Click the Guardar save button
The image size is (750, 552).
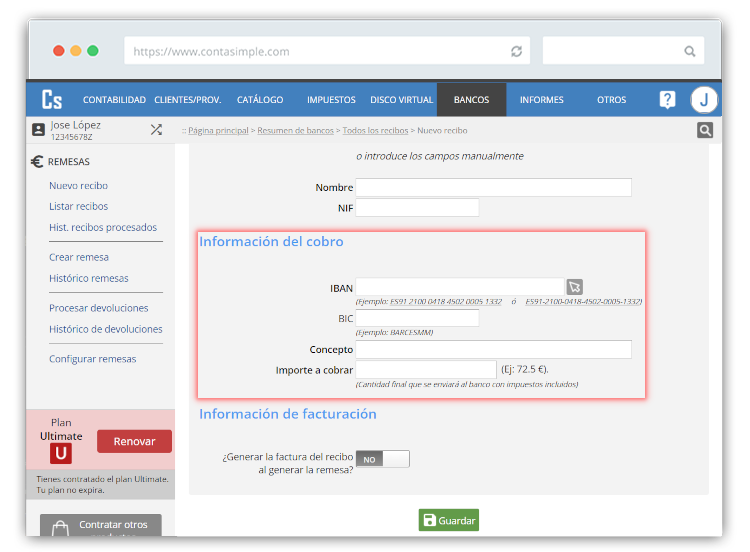[x=449, y=520]
